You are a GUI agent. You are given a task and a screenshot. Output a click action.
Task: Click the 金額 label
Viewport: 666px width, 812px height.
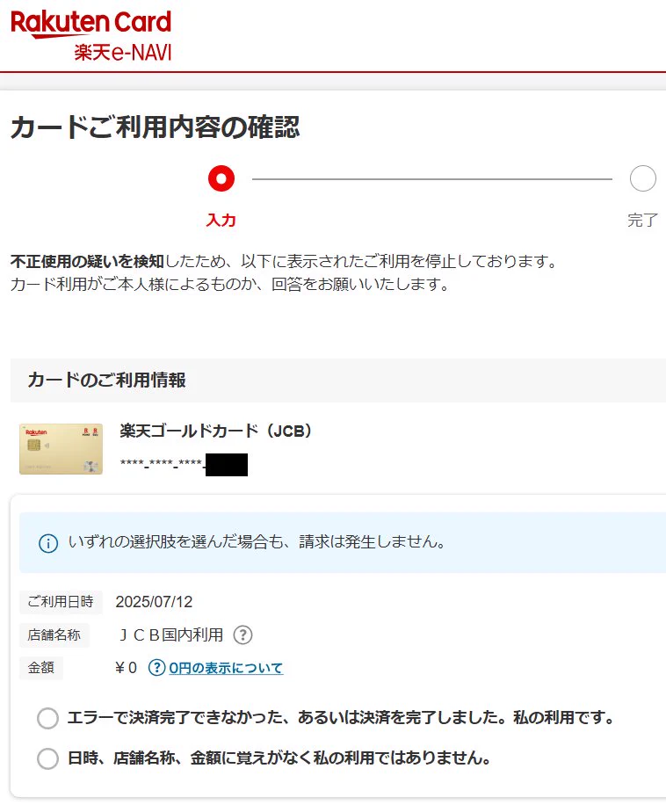(x=41, y=668)
